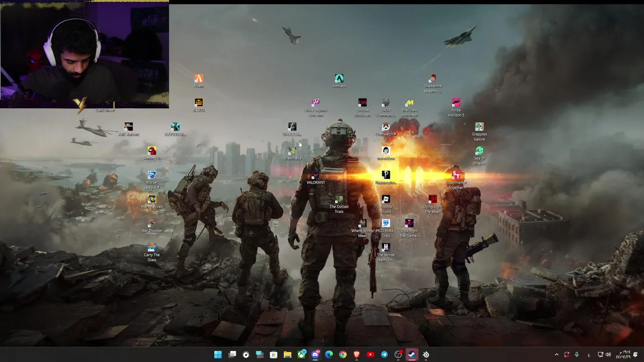644x362 pixels.
Task: Switch the input language indicator
Action: click(x=589, y=355)
